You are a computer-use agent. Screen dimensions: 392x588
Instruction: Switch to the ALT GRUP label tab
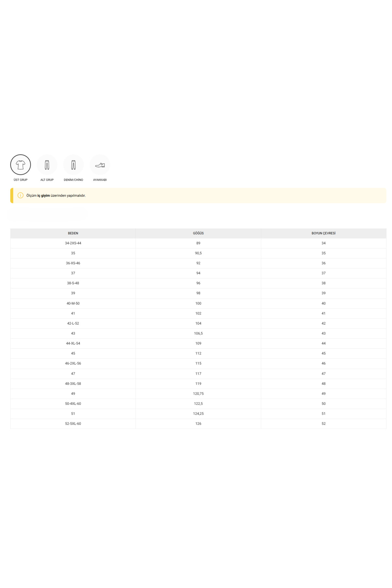[47, 180]
